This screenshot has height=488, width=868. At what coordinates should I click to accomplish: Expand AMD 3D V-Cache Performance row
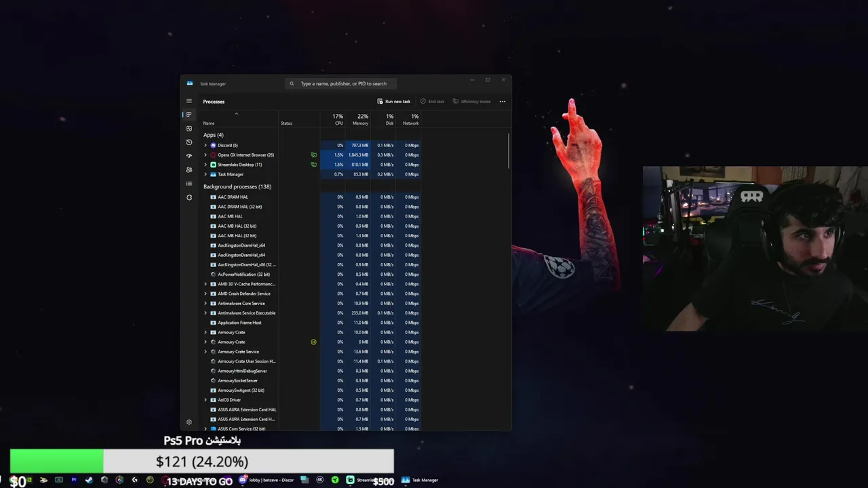tap(205, 284)
